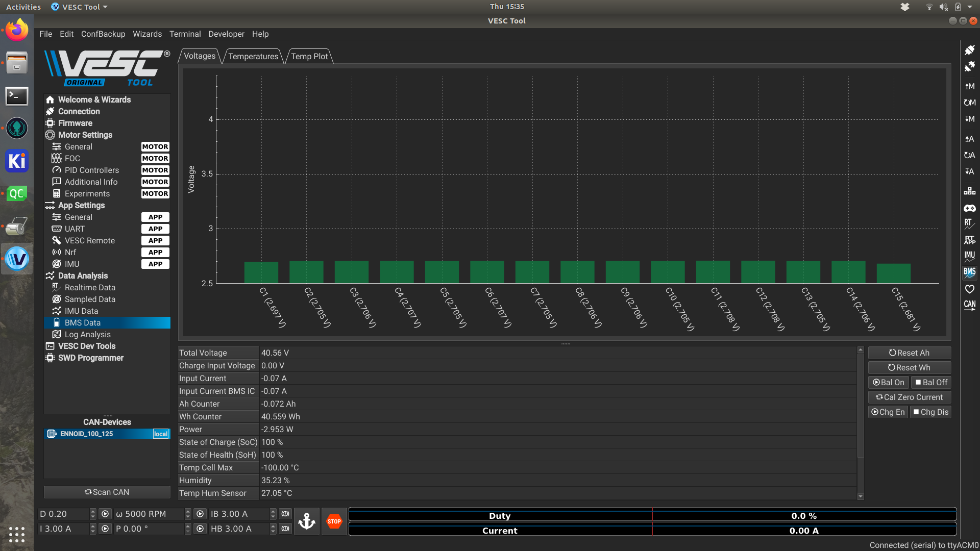980x551 pixels.
Task: Open the ConfBackup menu
Action: click(x=103, y=34)
